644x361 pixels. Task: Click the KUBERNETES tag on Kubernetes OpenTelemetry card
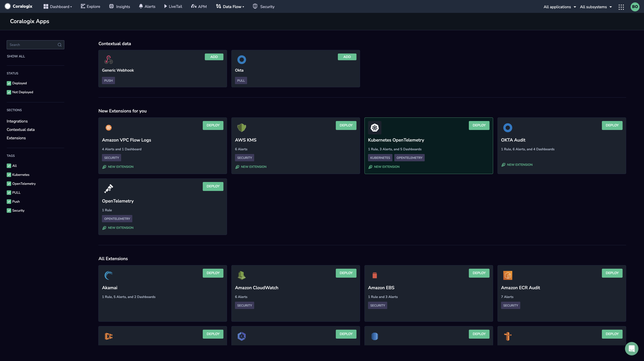click(x=380, y=158)
